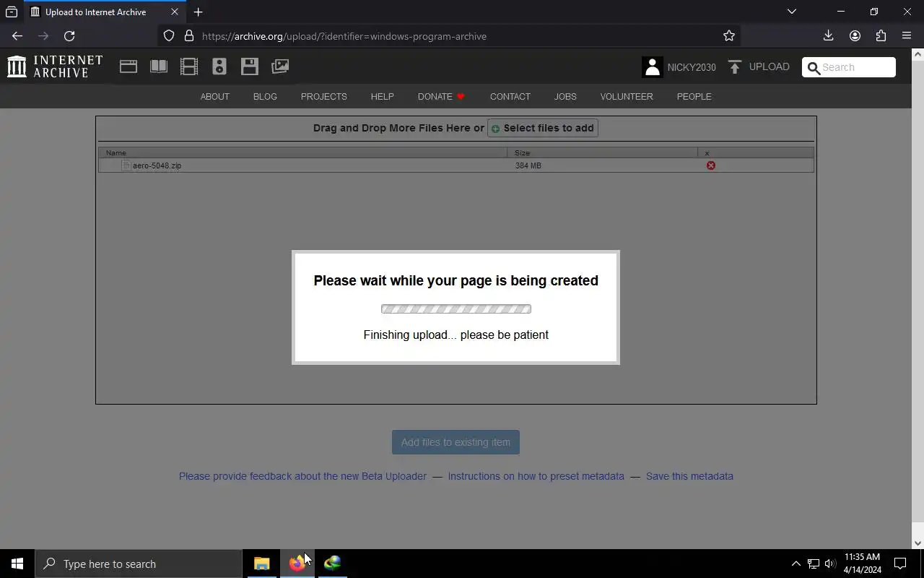Click the taskbar clock 11:35 AM

tap(862, 564)
